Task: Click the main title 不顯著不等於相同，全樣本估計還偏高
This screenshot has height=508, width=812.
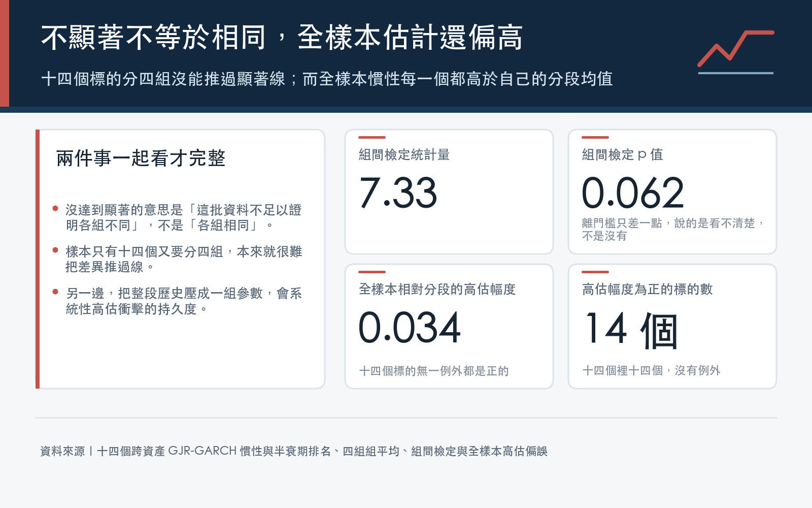Action: pos(282,37)
